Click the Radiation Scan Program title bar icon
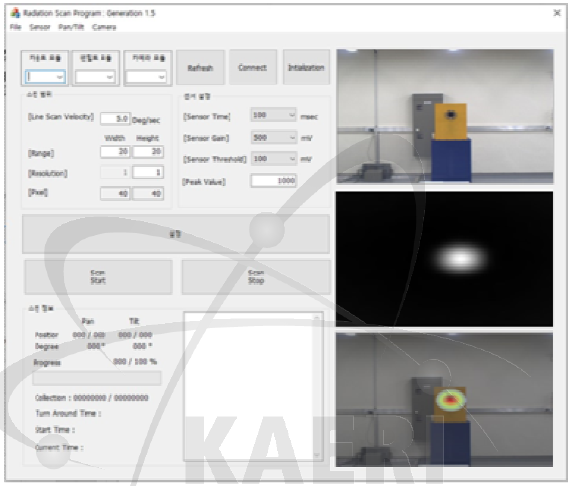The height and width of the screenshot is (486, 571). pyautogui.click(x=15, y=13)
